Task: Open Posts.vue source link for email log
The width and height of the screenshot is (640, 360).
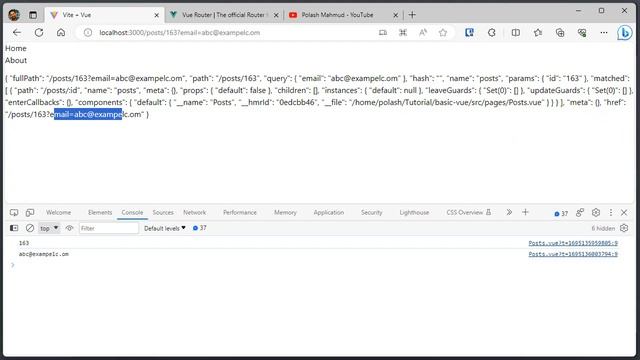Action: coord(573,254)
